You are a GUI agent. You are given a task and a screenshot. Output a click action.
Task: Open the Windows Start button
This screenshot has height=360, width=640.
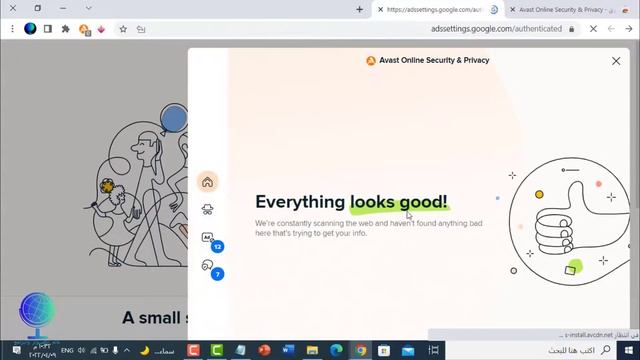click(629, 350)
